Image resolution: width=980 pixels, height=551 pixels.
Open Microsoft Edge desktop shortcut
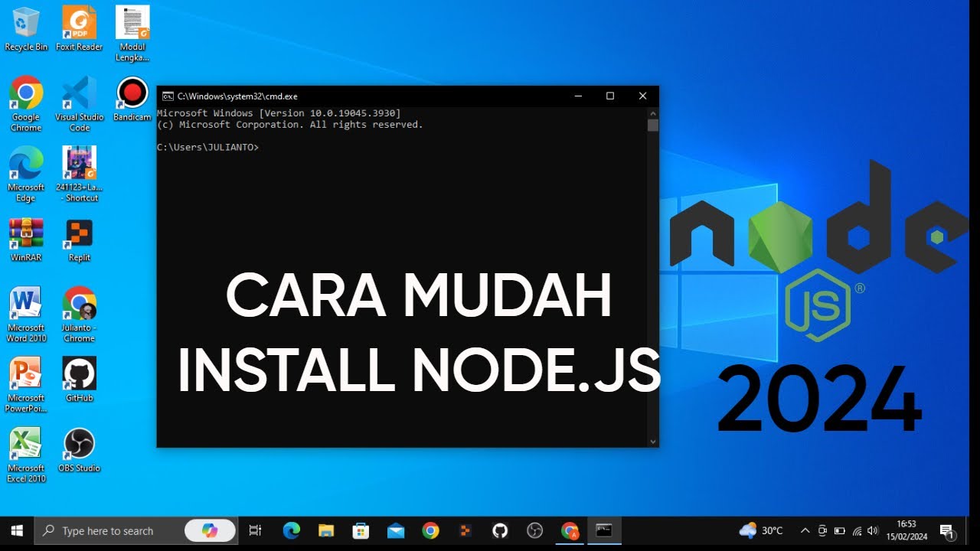(26, 174)
